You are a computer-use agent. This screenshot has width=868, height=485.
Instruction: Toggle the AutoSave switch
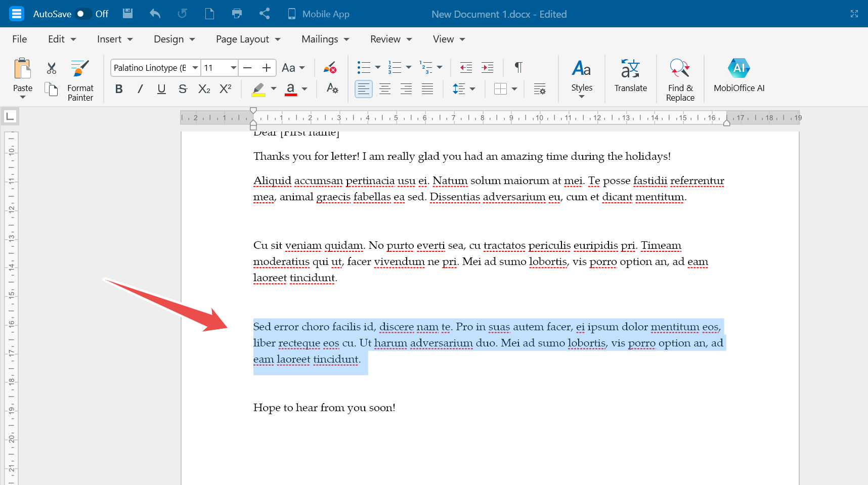(83, 14)
